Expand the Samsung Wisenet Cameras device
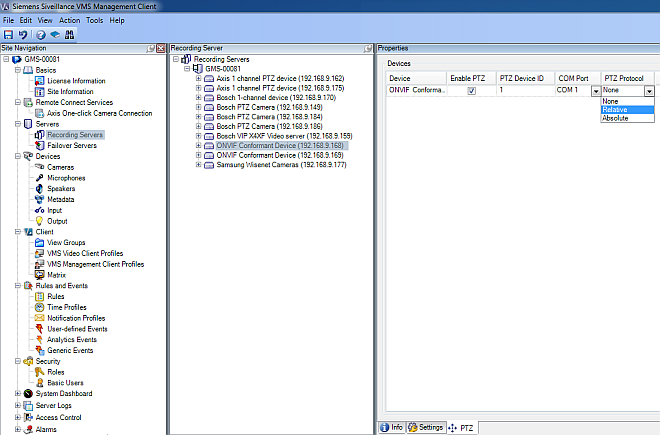This screenshot has width=660, height=435. (198, 166)
